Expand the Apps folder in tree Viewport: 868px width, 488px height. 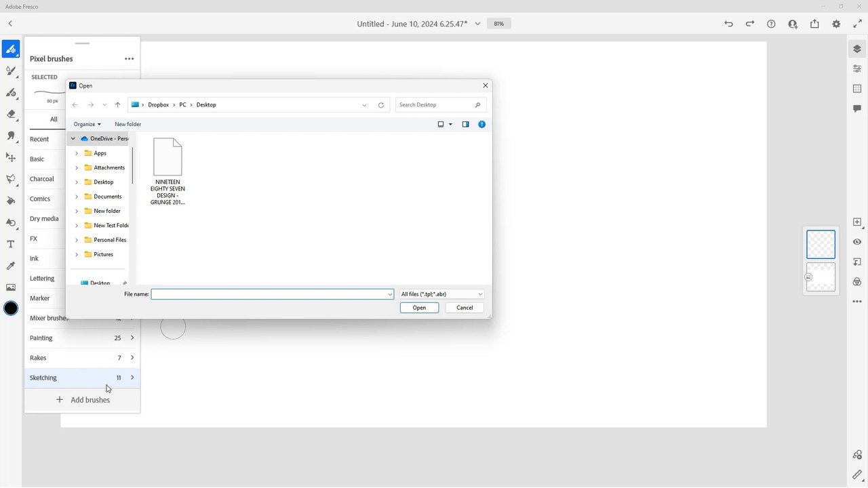pos(77,153)
